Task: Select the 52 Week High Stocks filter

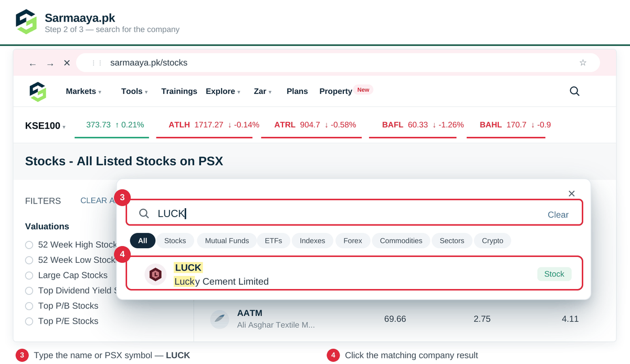Action: [29, 245]
